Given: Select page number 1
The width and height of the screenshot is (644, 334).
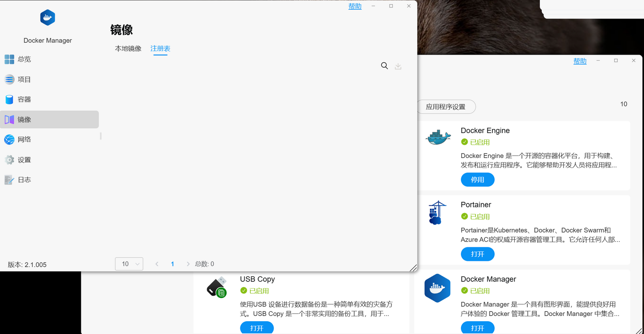Looking at the screenshot, I should [173, 264].
